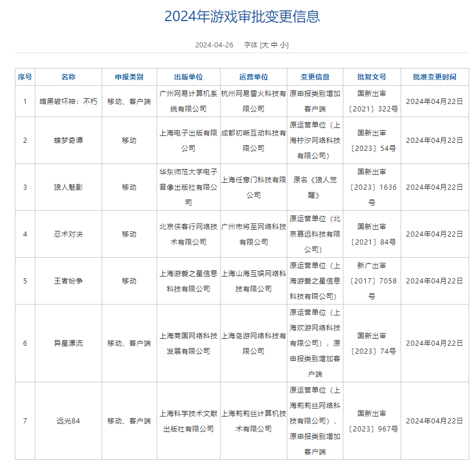This screenshot has height=460, width=476.
Task: Select the game name 王者纷争
Action: pos(69,281)
